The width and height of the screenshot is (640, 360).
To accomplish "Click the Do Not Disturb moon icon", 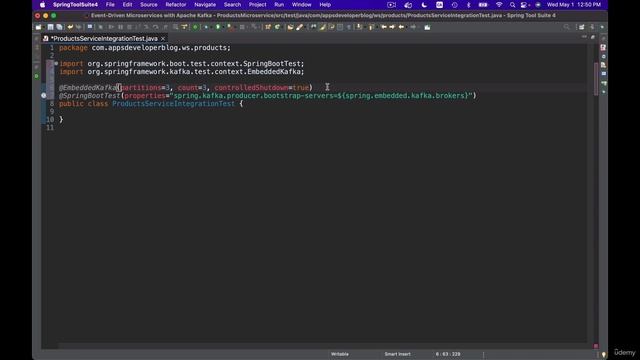I will click(x=424, y=5).
